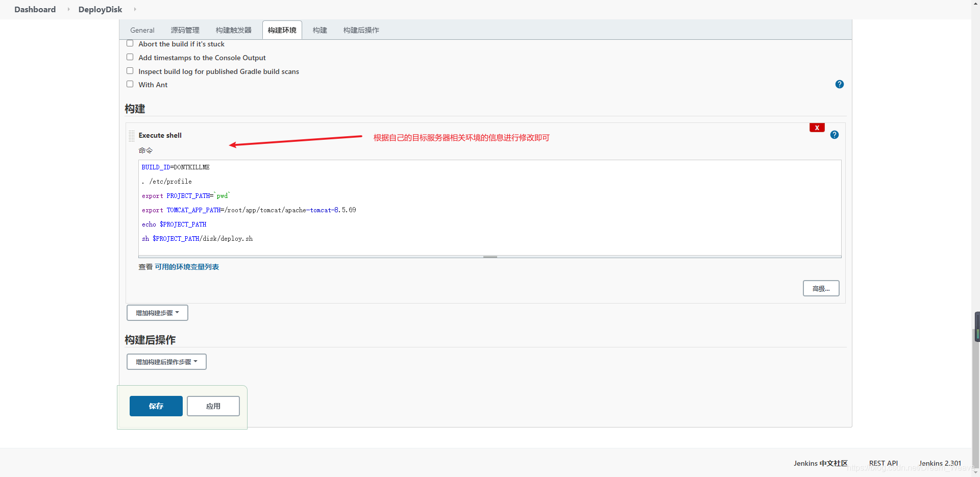Switch to the General tab
This screenshot has height=477, width=980.
(x=142, y=30)
